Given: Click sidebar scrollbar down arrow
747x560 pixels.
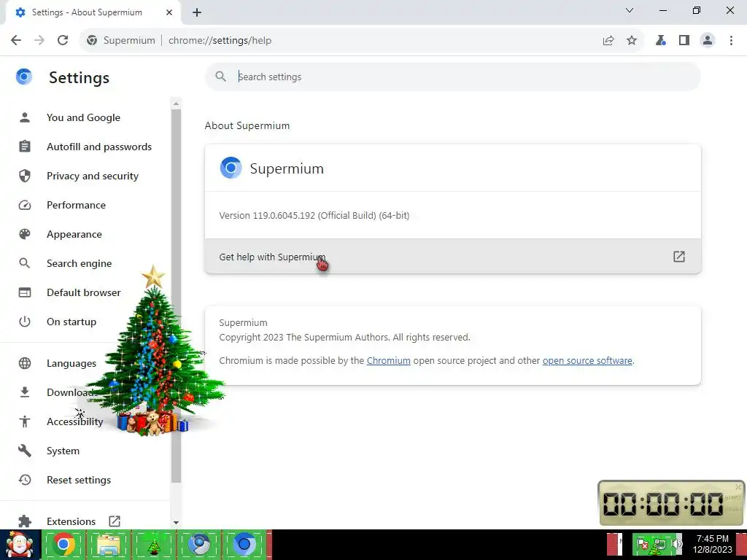Looking at the screenshot, I should click(176, 522).
